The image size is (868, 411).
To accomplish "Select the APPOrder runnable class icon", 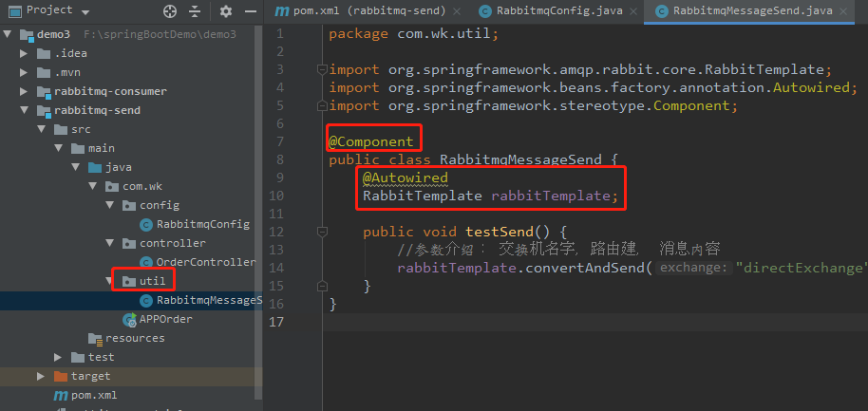I will tap(130, 319).
